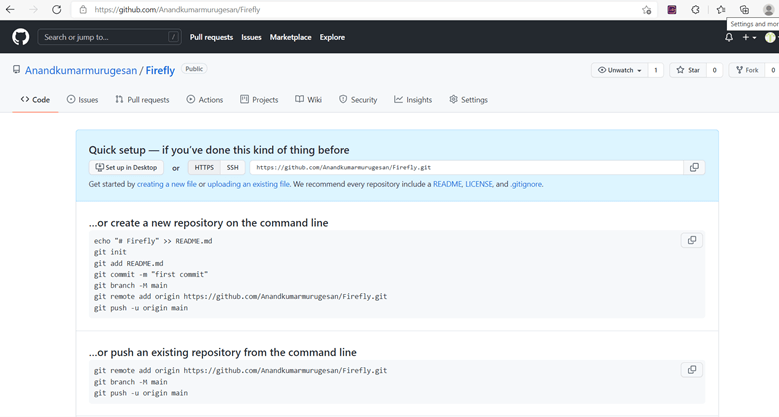Open browser Collections icon
The width and height of the screenshot is (779, 417).
744,9
